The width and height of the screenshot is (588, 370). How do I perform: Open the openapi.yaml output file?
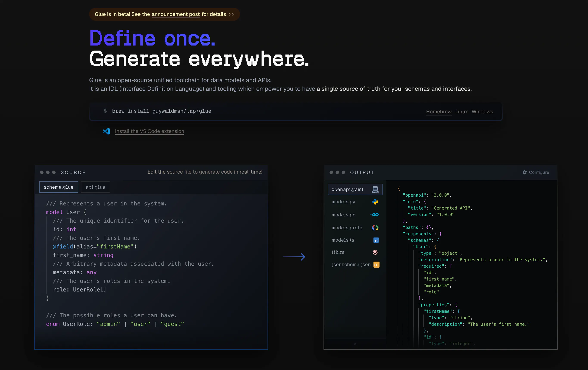coord(355,189)
